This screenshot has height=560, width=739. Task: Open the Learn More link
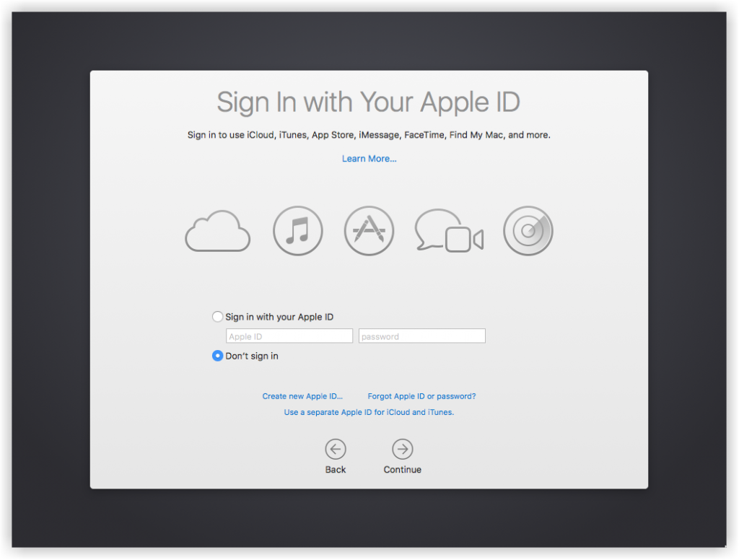[x=369, y=158]
